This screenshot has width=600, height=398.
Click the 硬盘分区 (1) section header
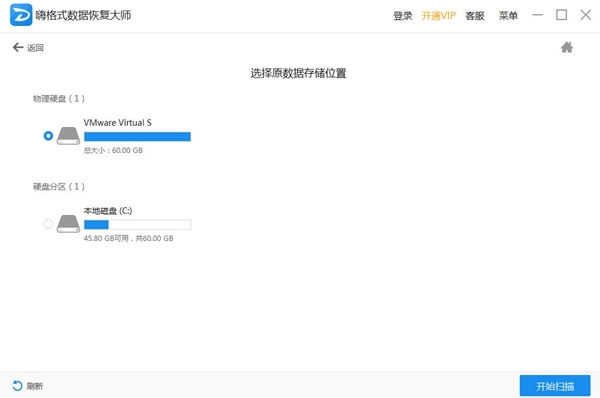click(59, 186)
